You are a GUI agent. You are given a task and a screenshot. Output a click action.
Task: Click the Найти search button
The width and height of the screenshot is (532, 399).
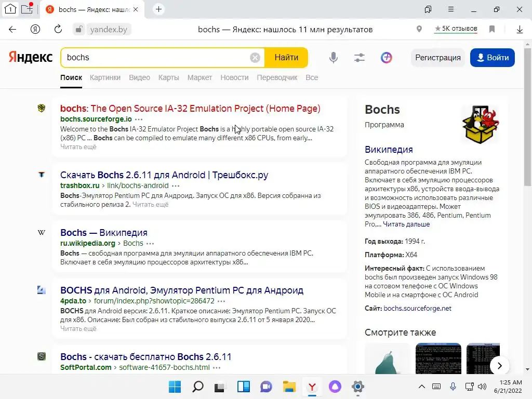coord(286,57)
